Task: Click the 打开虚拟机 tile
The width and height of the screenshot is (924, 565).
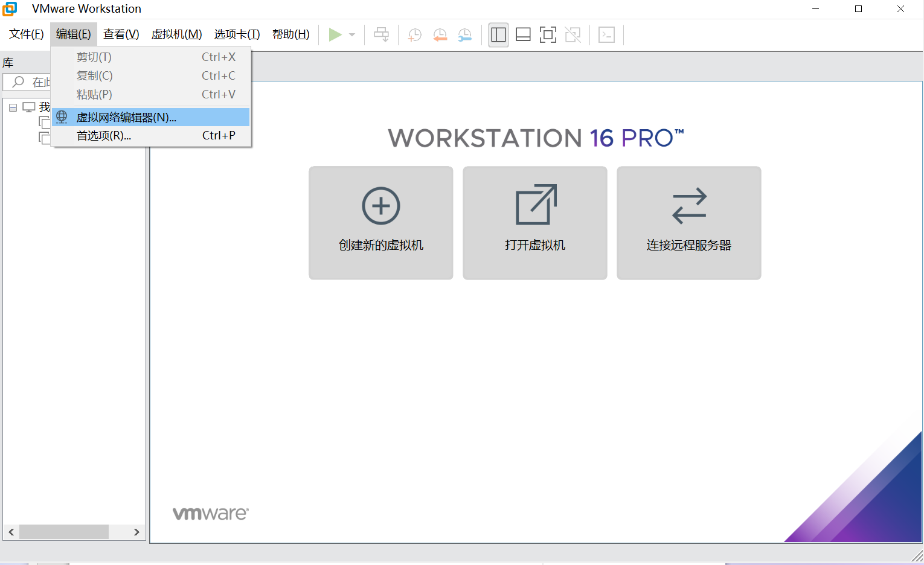Action: point(534,223)
